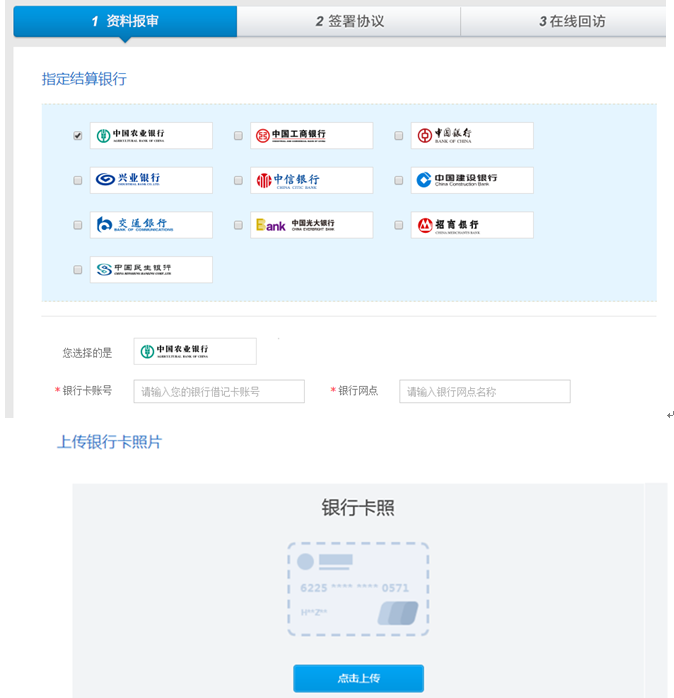Select the China Everbright Bank logo

coord(311,225)
